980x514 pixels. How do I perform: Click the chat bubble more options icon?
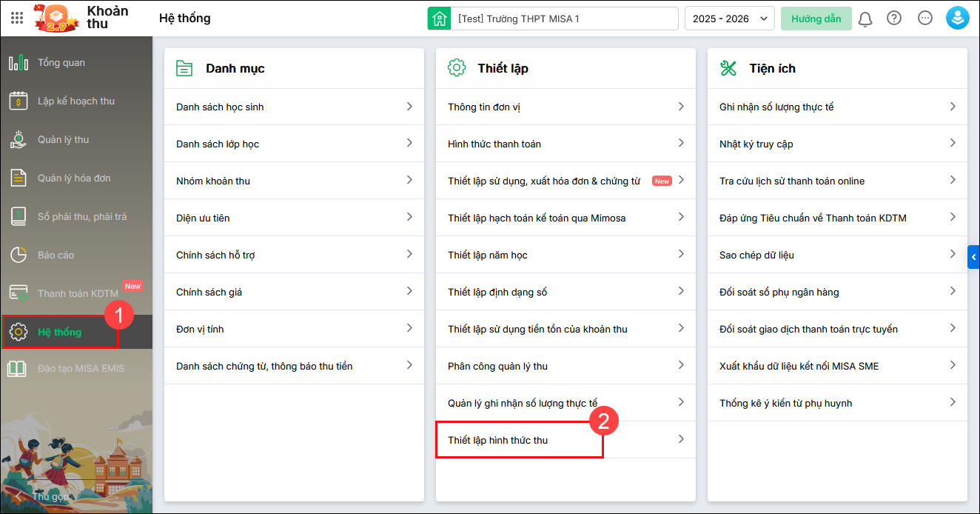[x=924, y=19]
